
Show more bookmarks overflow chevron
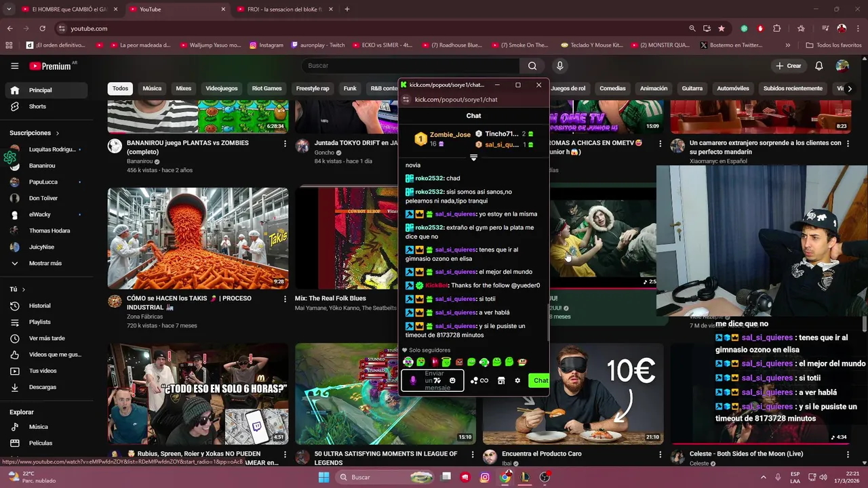[787, 45]
